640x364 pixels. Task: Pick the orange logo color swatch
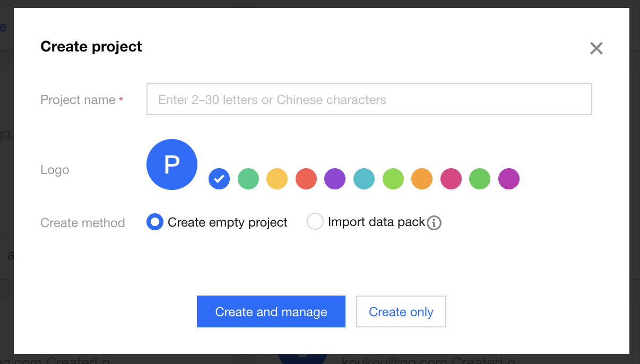(x=422, y=179)
